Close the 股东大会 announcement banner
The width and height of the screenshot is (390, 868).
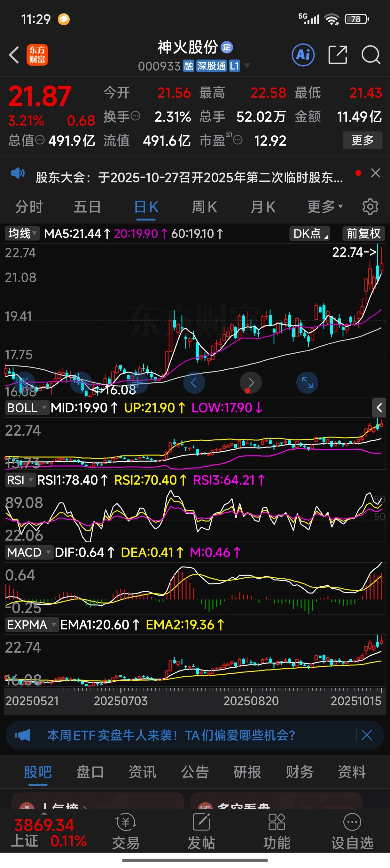(x=376, y=173)
